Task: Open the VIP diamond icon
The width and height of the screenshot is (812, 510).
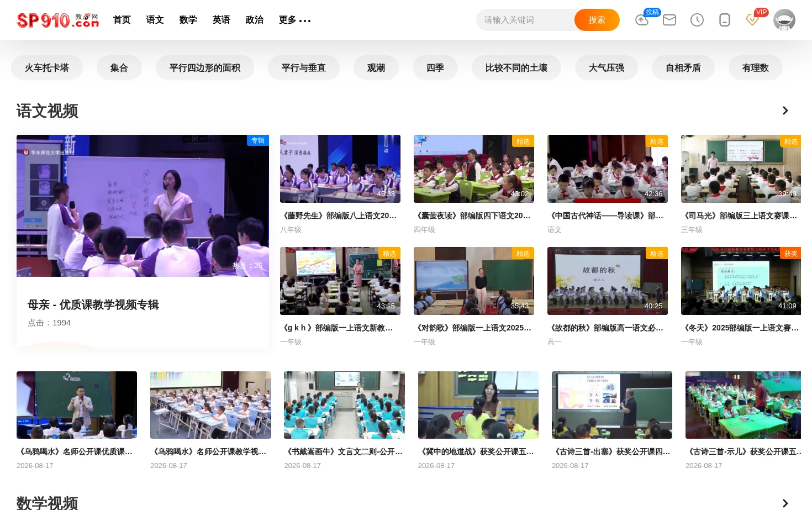Action: pyautogui.click(x=752, y=20)
